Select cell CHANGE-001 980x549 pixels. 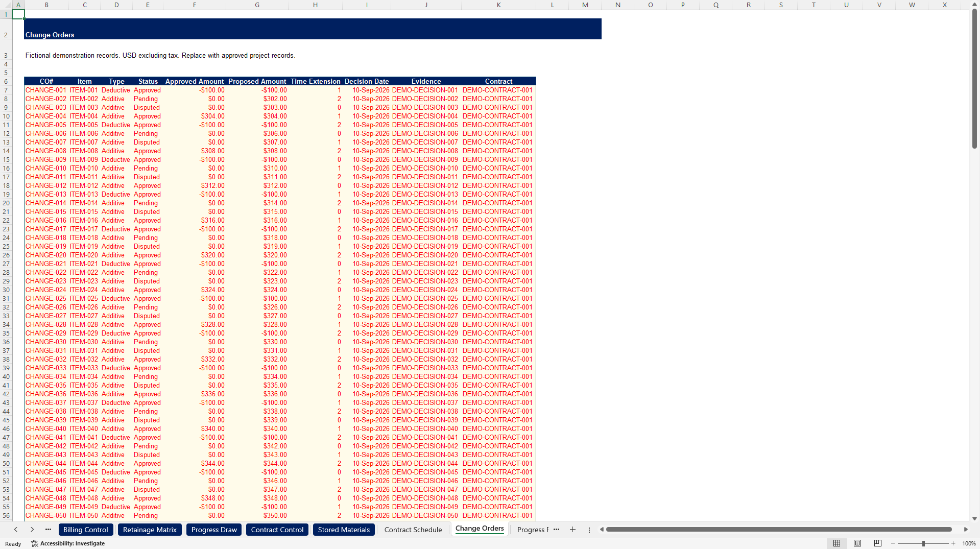pos(46,90)
